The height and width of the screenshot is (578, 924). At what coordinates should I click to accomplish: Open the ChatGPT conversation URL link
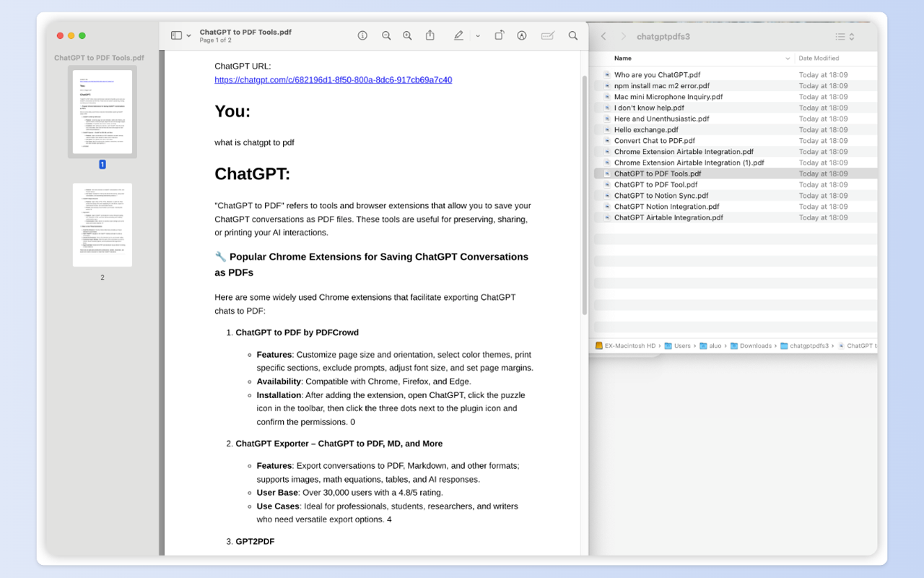pos(332,79)
